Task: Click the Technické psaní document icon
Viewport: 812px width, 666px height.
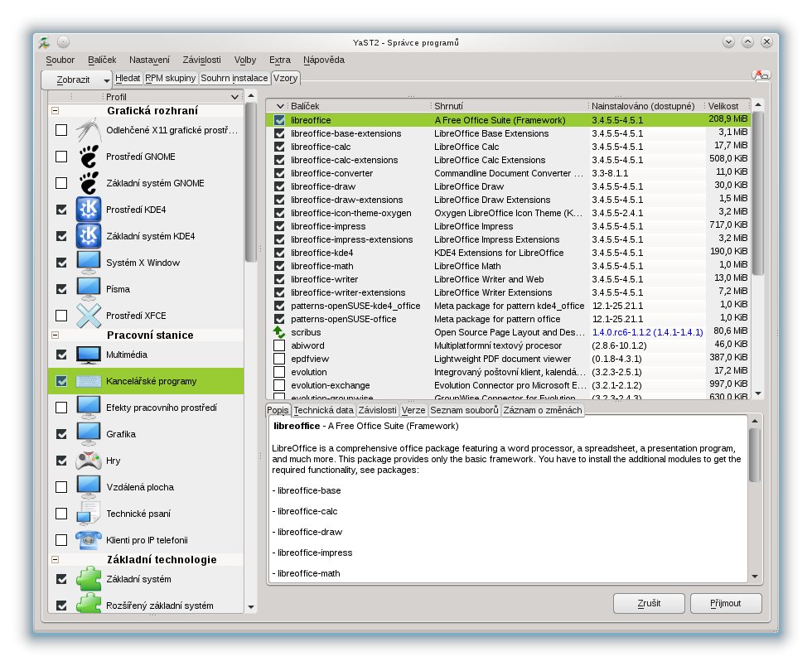Action: [x=89, y=514]
